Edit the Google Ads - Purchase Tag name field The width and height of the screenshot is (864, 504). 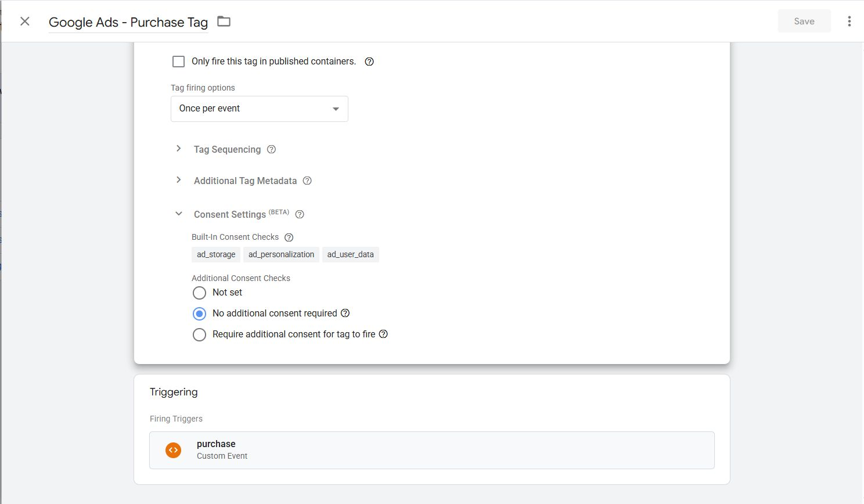coord(128,22)
